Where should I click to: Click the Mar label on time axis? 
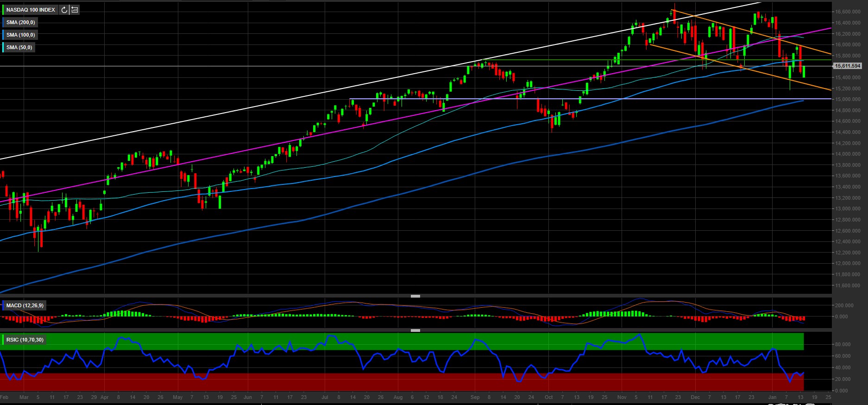pos(24,397)
